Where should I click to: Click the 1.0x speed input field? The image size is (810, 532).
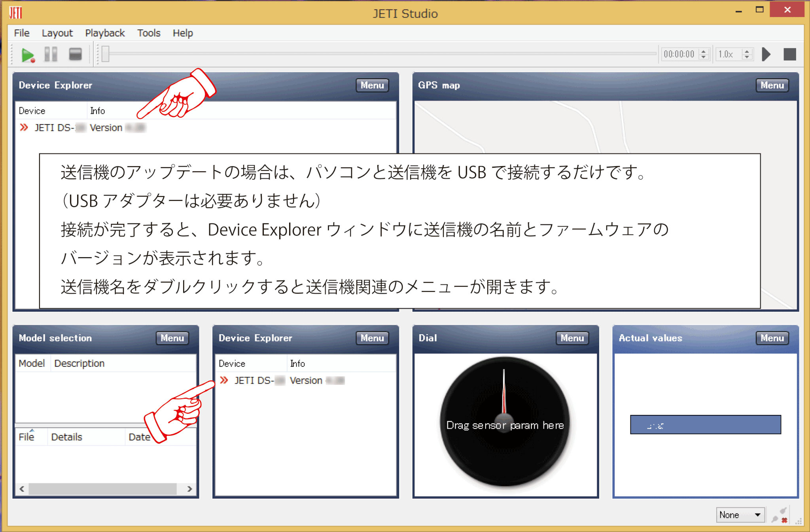pos(729,54)
